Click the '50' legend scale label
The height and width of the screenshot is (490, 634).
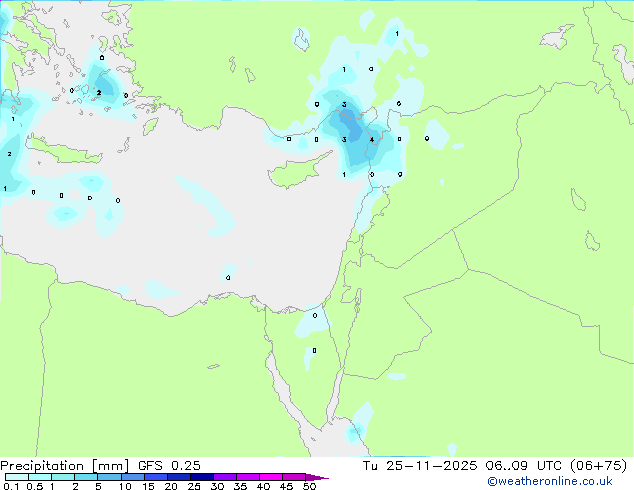[x=309, y=486]
